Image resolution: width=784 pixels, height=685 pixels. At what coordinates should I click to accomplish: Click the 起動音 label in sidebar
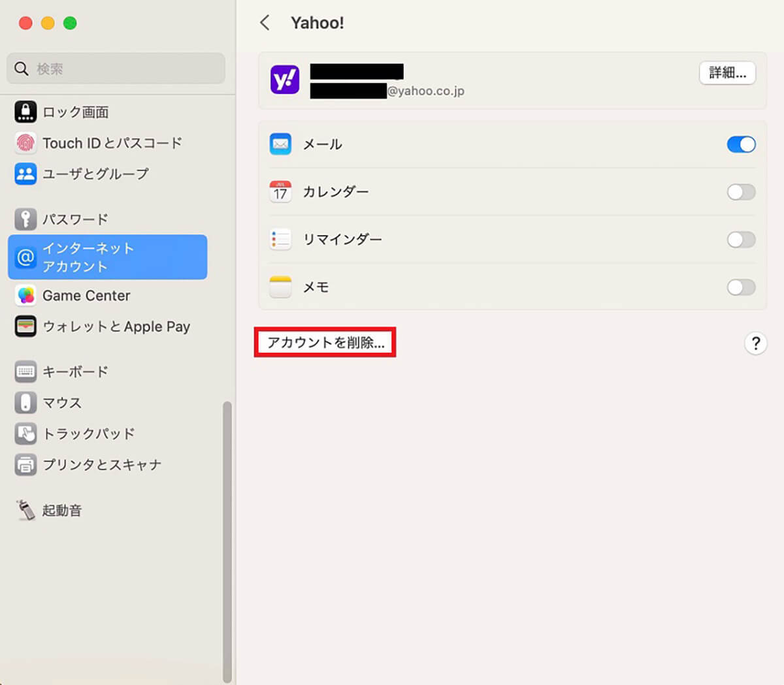coord(62,510)
